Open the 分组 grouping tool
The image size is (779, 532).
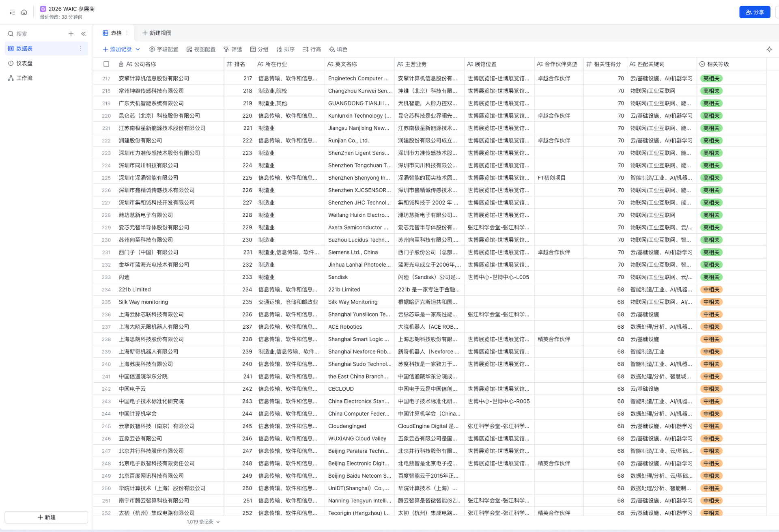(259, 49)
